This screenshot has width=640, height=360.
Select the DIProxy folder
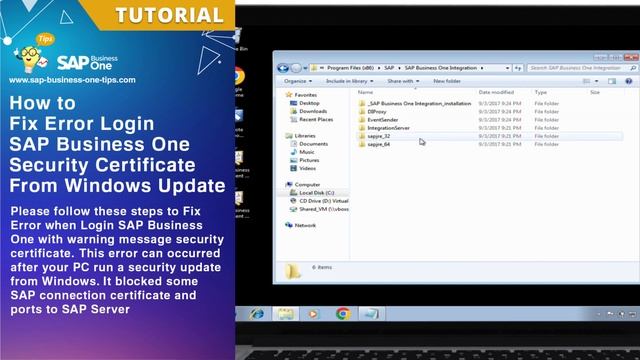[377, 112]
